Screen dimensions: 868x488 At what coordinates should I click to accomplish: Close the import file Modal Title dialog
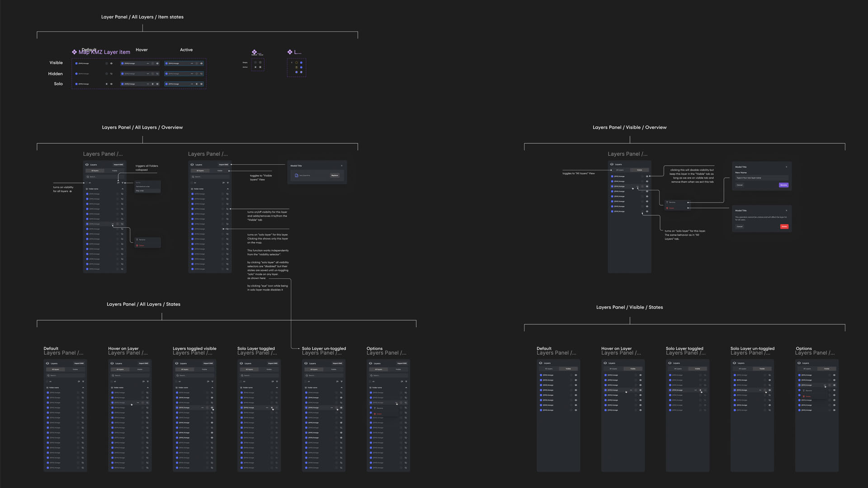pyautogui.click(x=342, y=166)
